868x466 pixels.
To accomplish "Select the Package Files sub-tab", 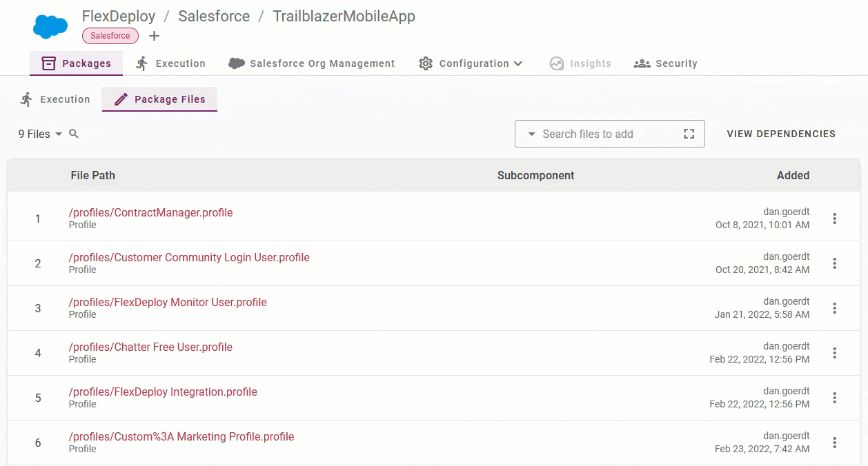I will click(x=159, y=99).
